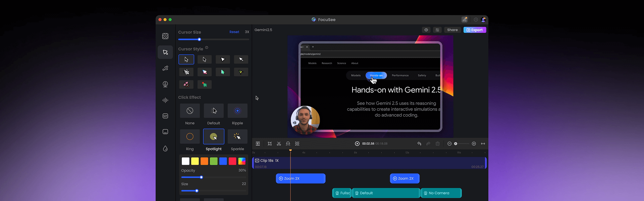Select the Clip 18s 1X track
This screenshot has height=201, width=644.
[369, 163]
